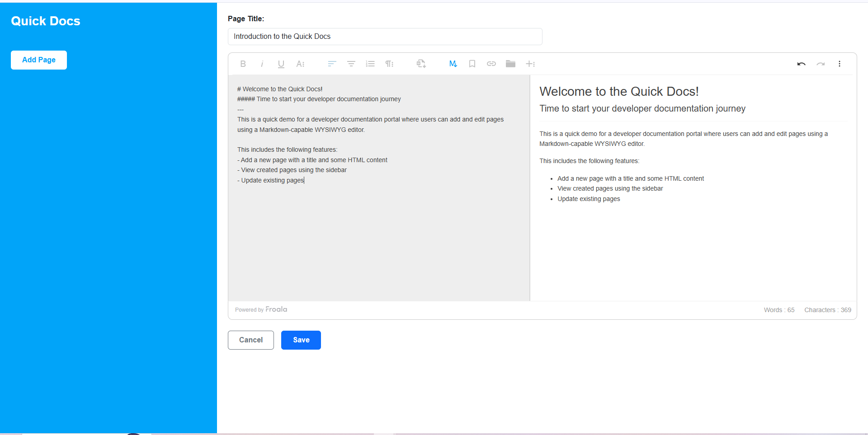This screenshot has width=868, height=435.
Task: Add a bookmark with the bookmark icon
Action: pyautogui.click(x=472, y=64)
